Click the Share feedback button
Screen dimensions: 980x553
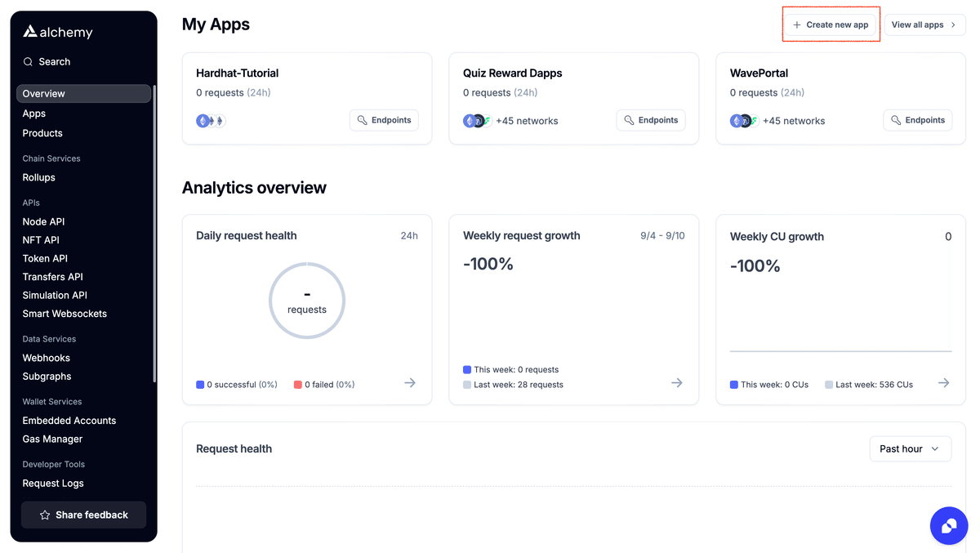pos(84,515)
